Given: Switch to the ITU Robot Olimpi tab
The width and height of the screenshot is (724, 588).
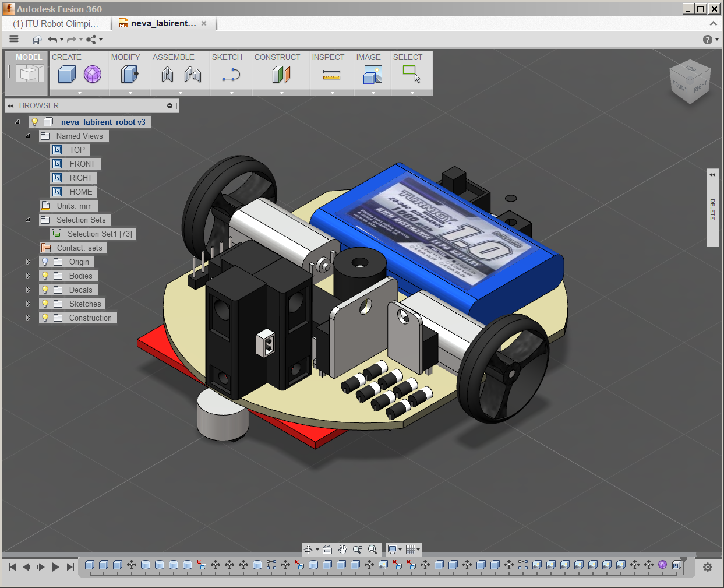Looking at the screenshot, I should (x=56, y=24).
